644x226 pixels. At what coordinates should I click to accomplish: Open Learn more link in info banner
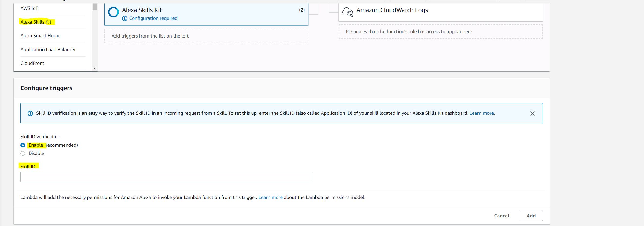(x=481, y=113)
